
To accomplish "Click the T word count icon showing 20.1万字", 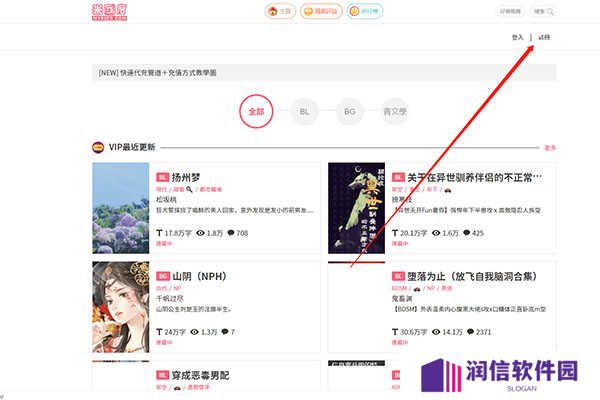I will pyautogui.click(x=395, y=233).
